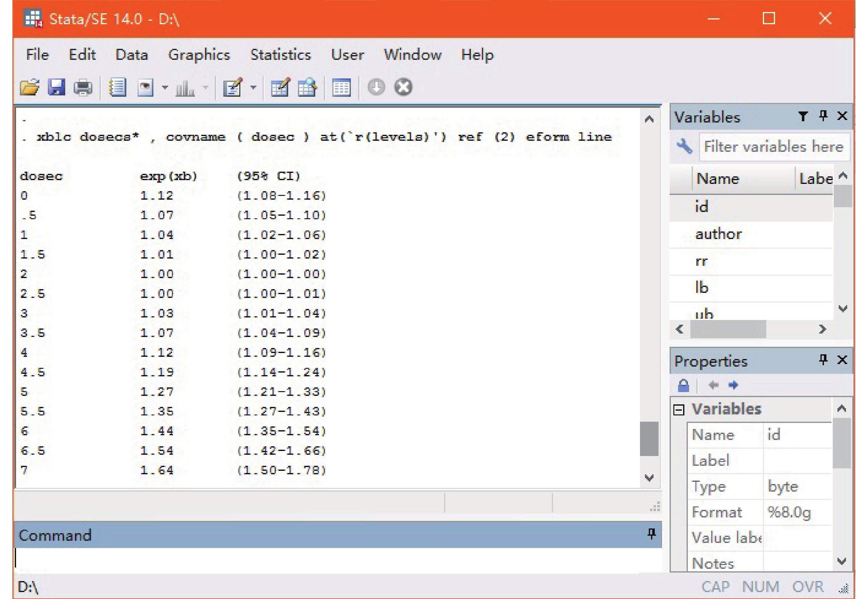
Task: Click the Results window scrollbar thumb
Action: pos(649,439)
